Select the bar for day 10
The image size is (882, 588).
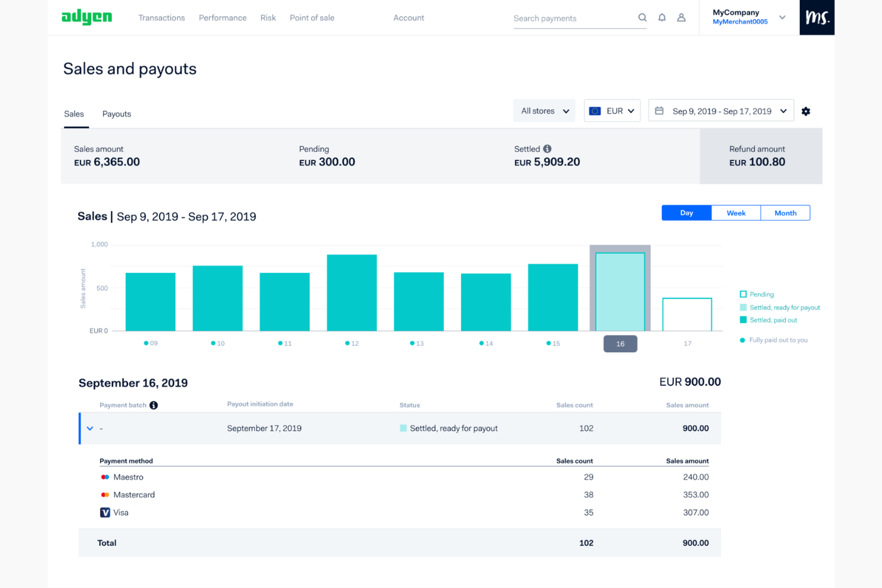[x=218, y=298]
